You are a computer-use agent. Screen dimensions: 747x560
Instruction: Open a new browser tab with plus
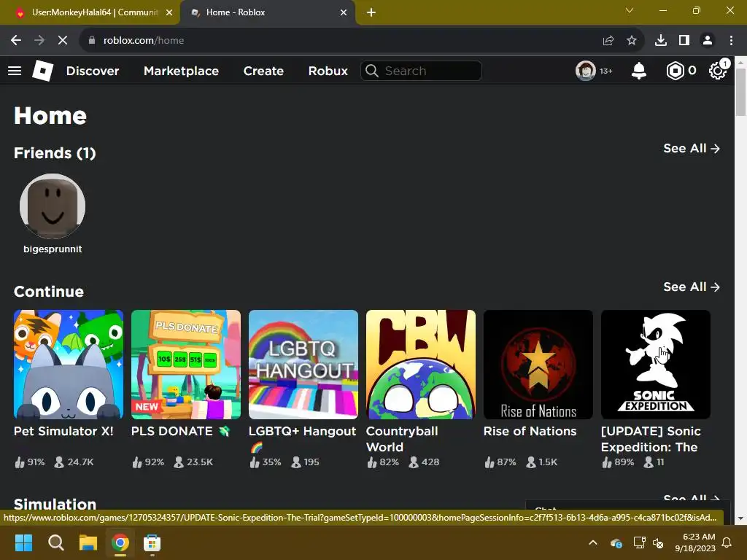point(371,12)
